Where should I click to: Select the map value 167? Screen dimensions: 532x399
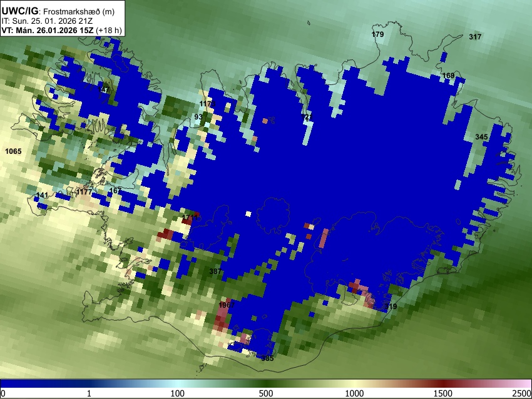click(115, 191)
